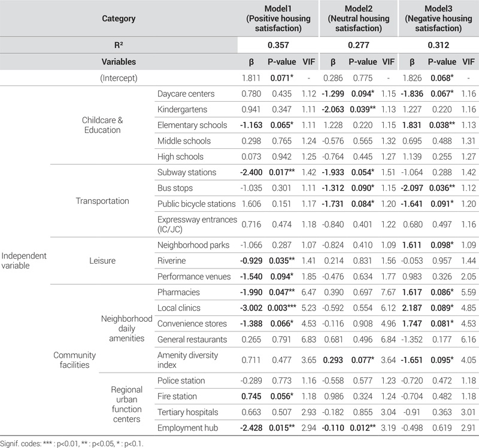Select the Transportation group cell
The width and height of the screenshot is (479, 448).
(x=102, y=200)
